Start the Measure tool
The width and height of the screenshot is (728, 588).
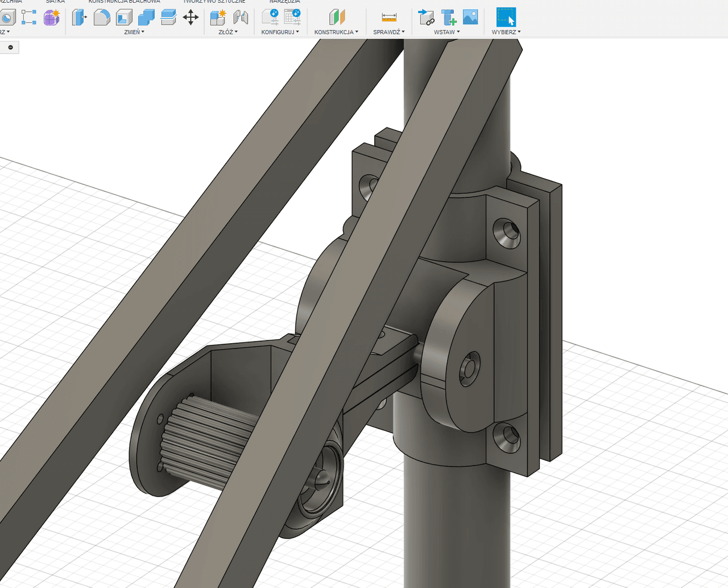389,18
